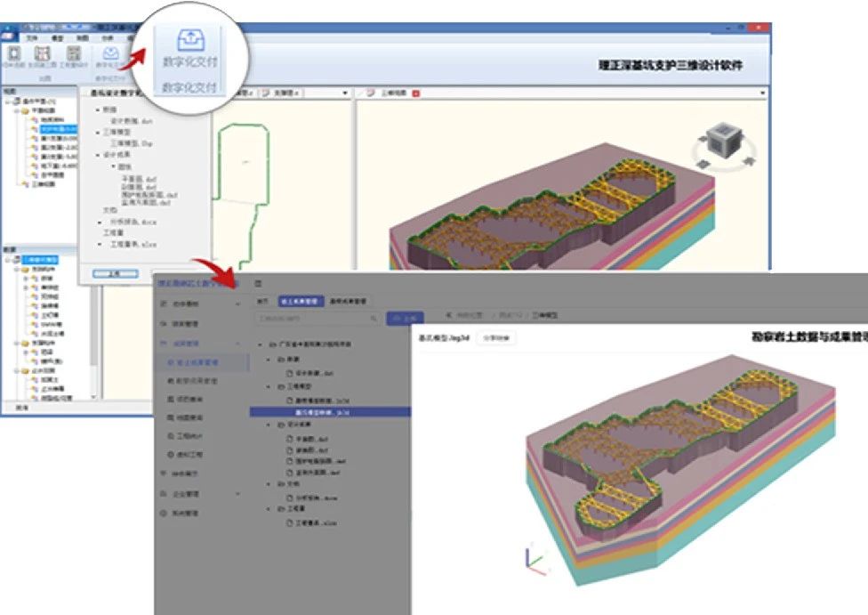Collapse the 工程模型 folder in web file tree
Screen dimensions: 868x615
pos(269,387)
